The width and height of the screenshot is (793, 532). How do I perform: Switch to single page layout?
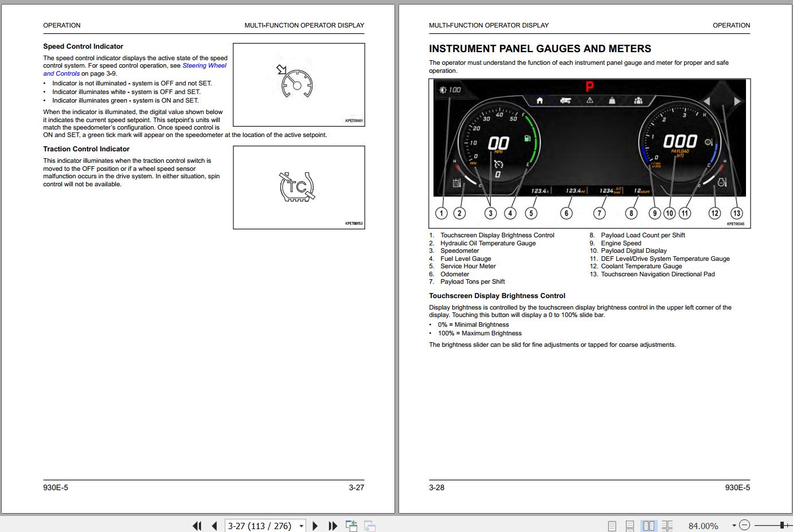(612, 526)
